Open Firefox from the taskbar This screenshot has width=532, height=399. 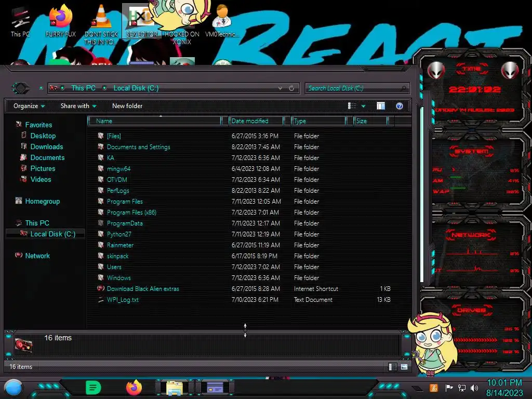[x=134, y=388]
